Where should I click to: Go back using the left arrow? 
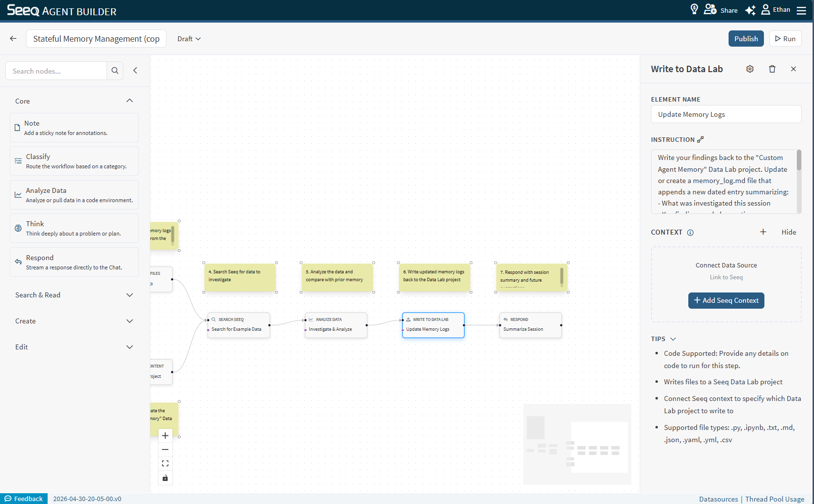pos(13,38)
